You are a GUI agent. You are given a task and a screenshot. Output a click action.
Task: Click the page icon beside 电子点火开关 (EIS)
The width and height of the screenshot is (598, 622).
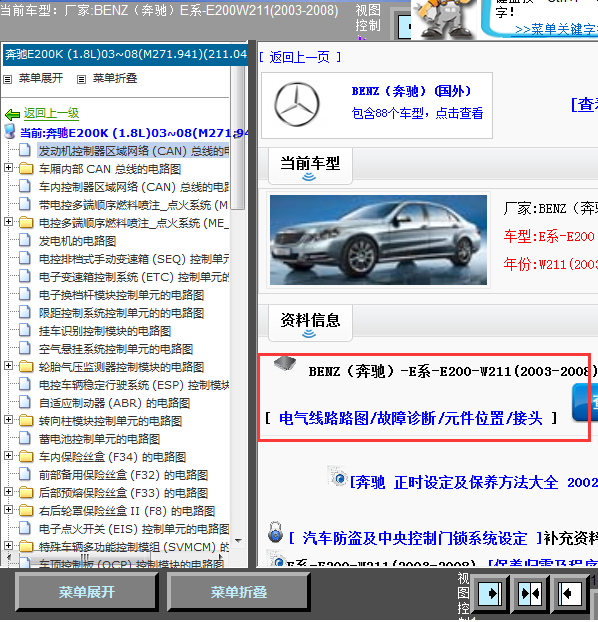25,528
